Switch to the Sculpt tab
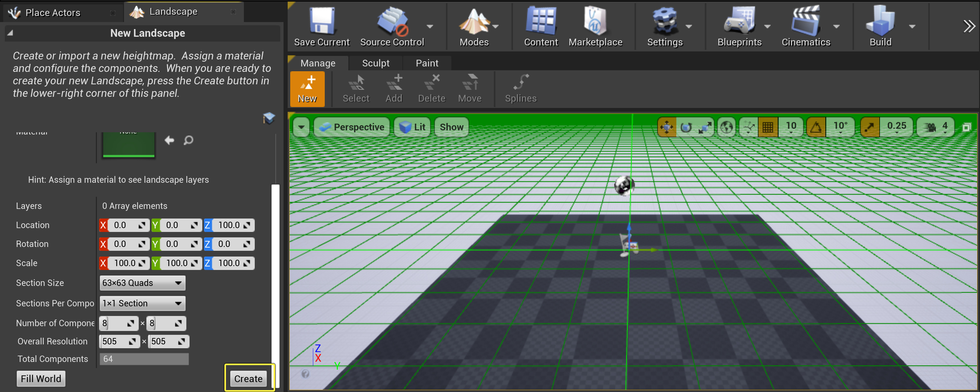This screenshot has width=980, height=392. [376, 63]
